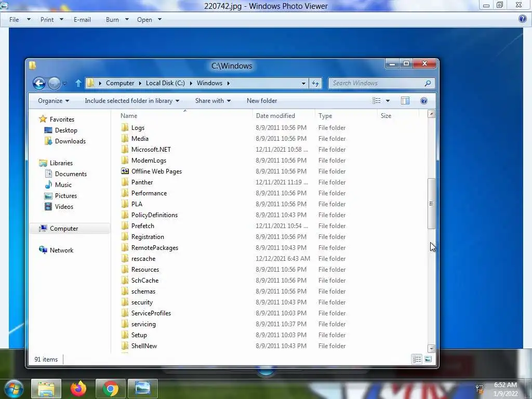
Task: Click the taskbar clock showing 6:52 AM
Action: click(505, 389)
